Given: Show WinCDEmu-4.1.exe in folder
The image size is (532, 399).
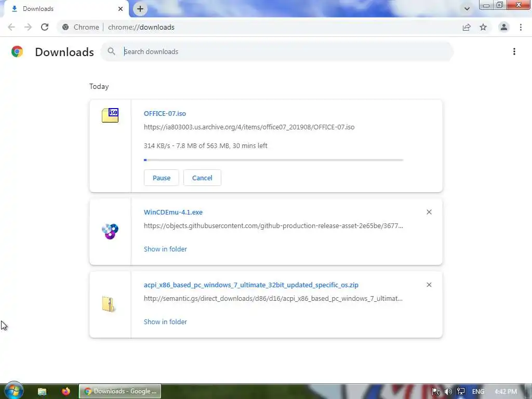Looking at the screenshot, I should (165, 249).
